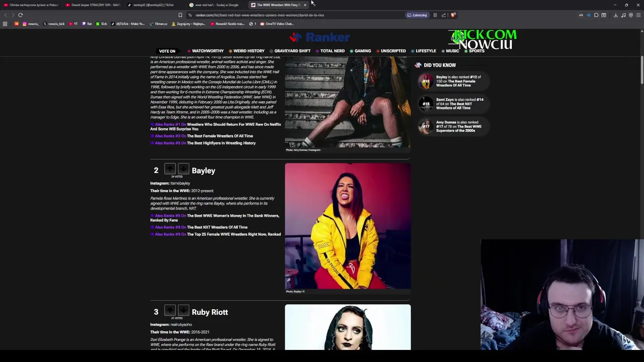Switch to the sentisjd2 TikTok tab
Screen dimensions: 644x362
(x=155, y=5)
